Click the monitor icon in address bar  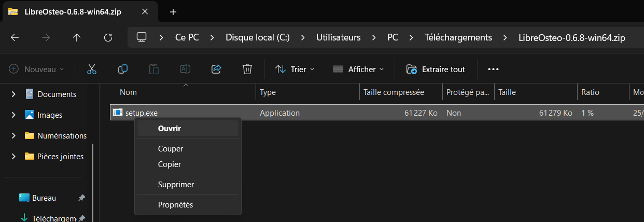141,37
